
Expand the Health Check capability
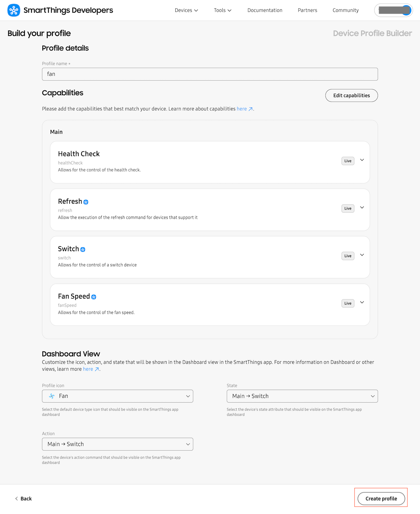pos(362,160)
